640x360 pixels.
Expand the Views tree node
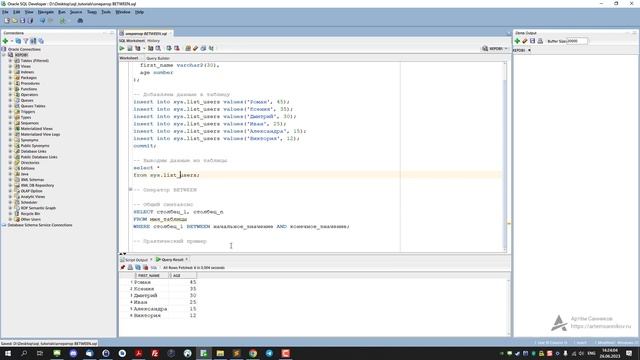(x=10, y=66)
